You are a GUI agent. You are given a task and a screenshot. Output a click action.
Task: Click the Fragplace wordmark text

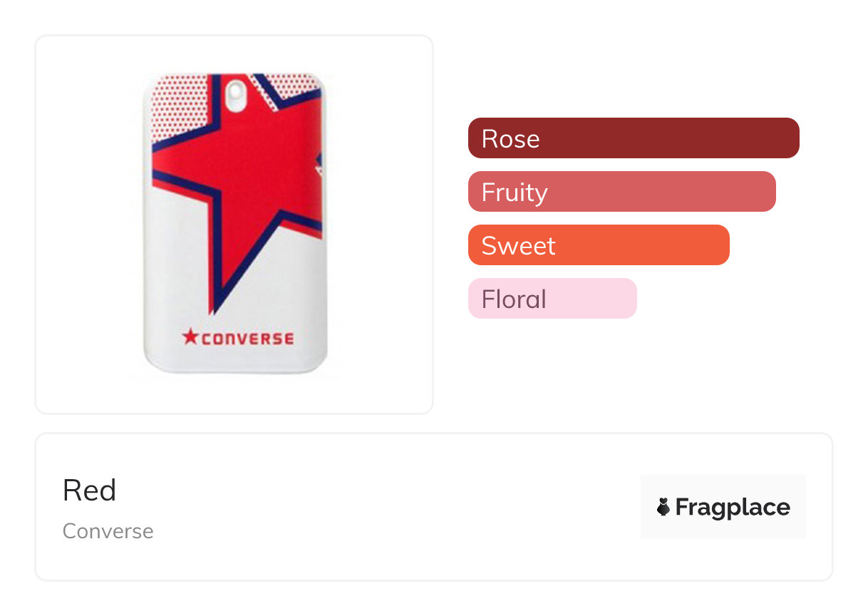pyautogui.click(x=733, y=507)
